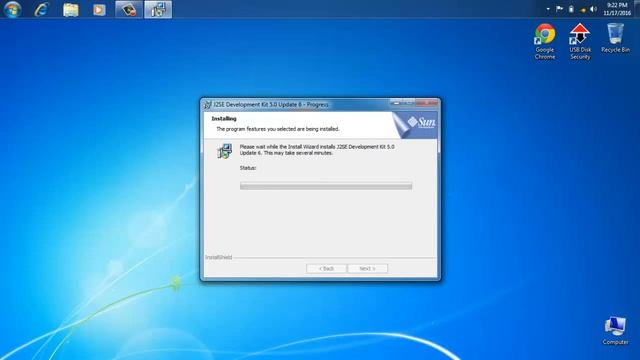Screen dimensions: 640x360
Task: Open the network tray icon
Action: click(582, 9)
